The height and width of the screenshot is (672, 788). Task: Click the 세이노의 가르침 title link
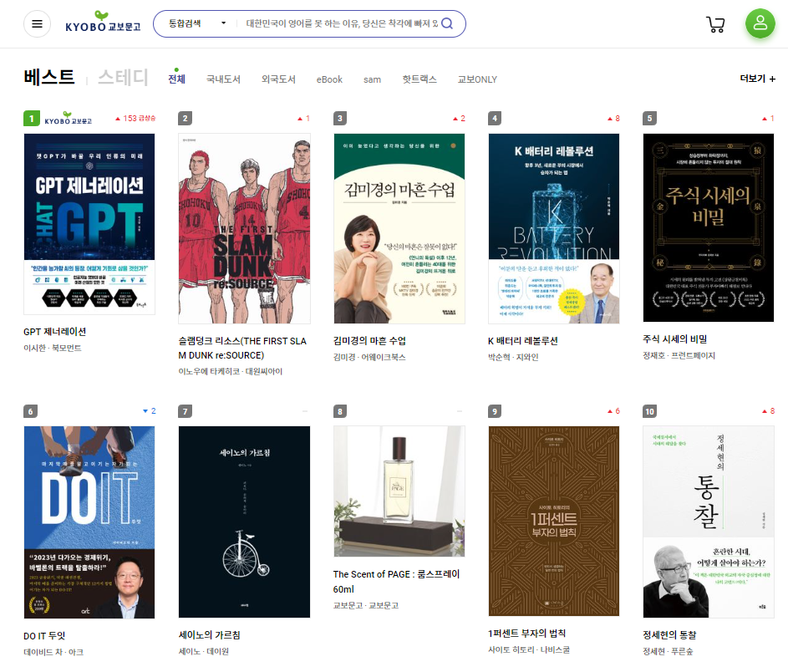209,635
